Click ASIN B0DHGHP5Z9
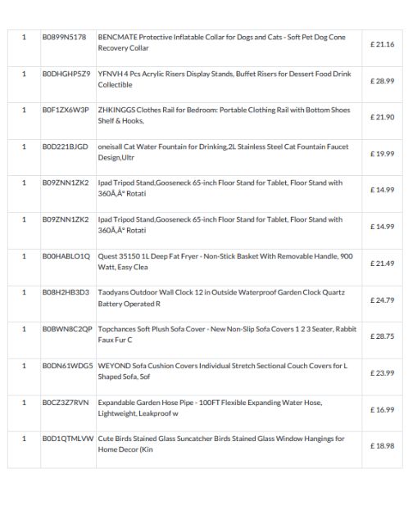 click(66, 74)
